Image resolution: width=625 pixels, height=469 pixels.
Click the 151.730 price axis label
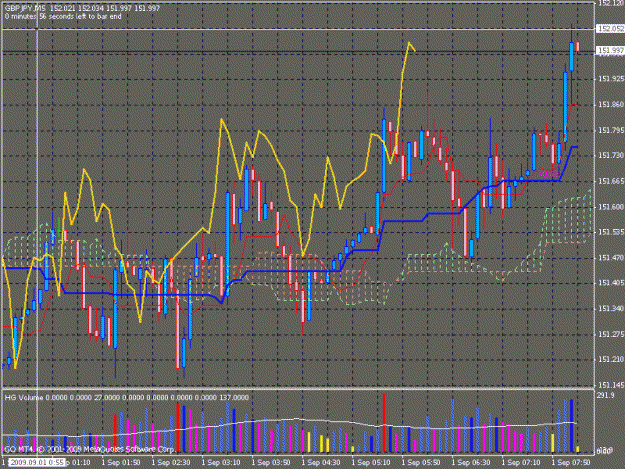coord(611,155)
